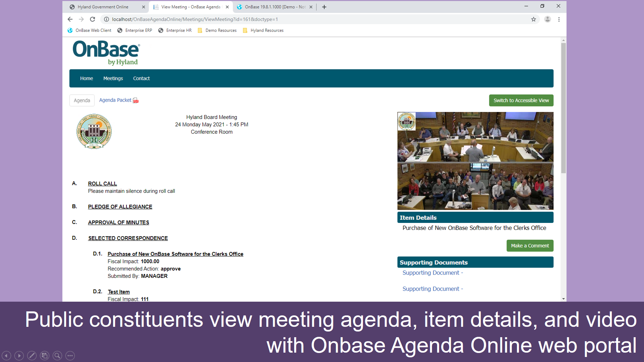This screenshot has width=644, height=362.
Task: Open the Hyland Resources bookmark folder
Action: point(263,31)
